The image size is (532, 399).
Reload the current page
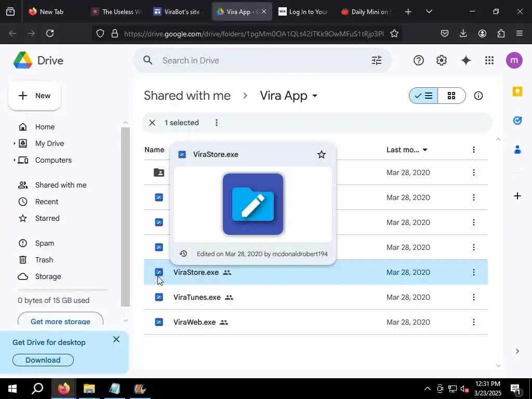50,33
